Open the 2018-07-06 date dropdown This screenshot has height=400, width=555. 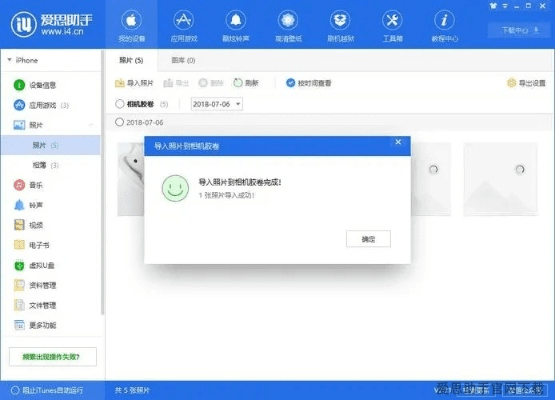click(x=217, y=104)
